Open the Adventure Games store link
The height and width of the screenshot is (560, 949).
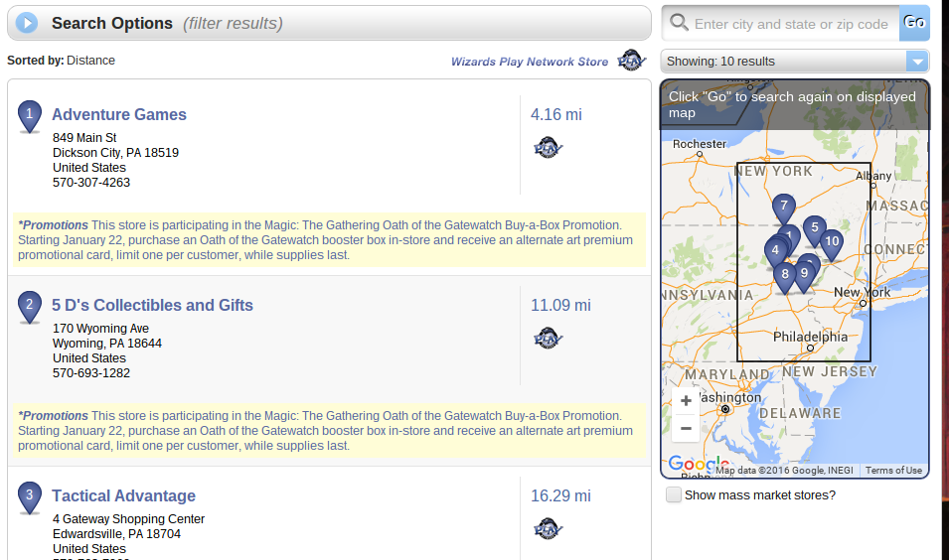pos(118,114)
